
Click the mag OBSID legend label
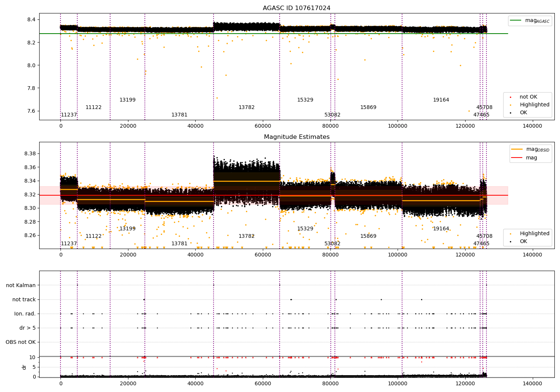click(538, 149)
